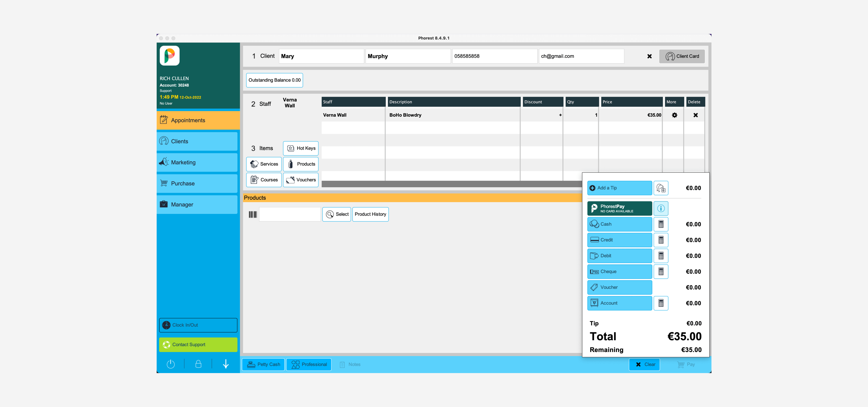Choose Account payment method

[620, 303]
